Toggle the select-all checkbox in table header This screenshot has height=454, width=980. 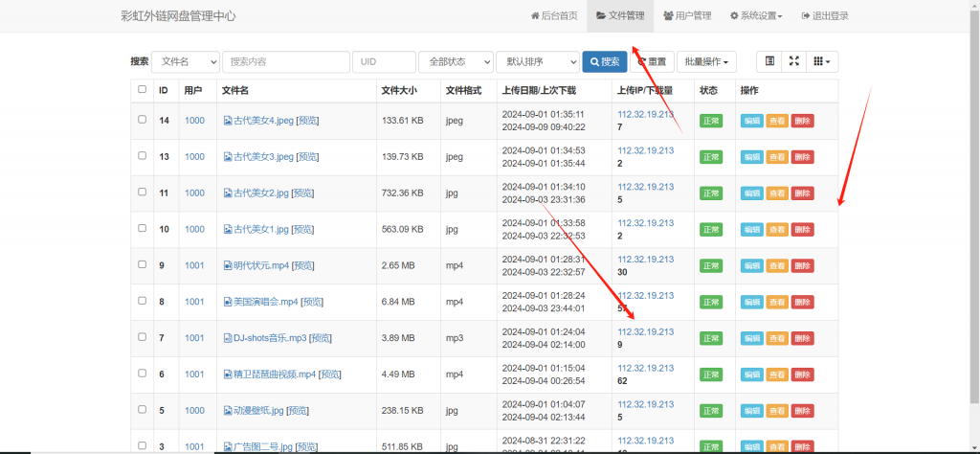tap(143, 90)
